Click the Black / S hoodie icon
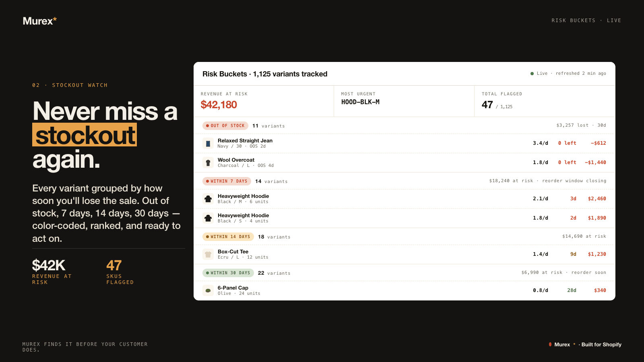 pyautogui.click(x=208, y=218)
